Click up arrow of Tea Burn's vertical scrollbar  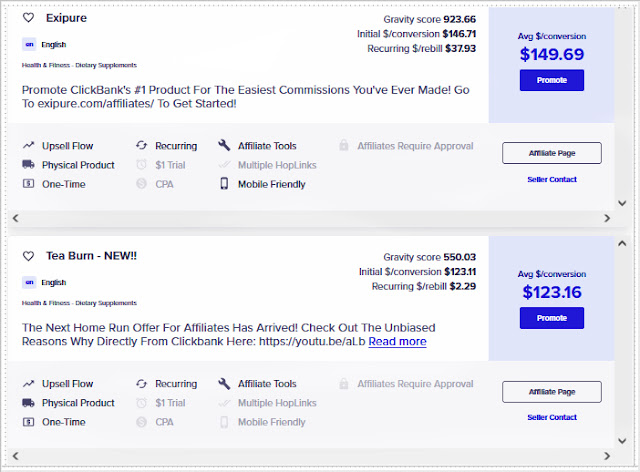624,243
